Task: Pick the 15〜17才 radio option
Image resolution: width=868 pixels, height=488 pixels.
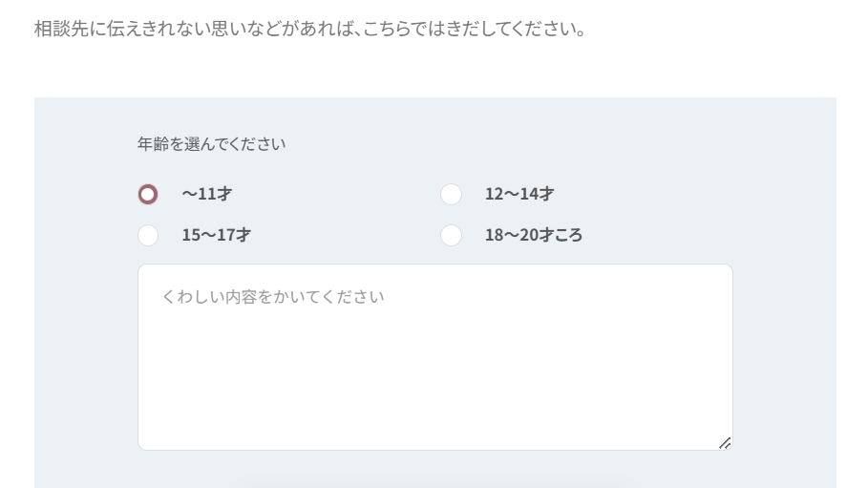Action: click(x=148, y=235)
